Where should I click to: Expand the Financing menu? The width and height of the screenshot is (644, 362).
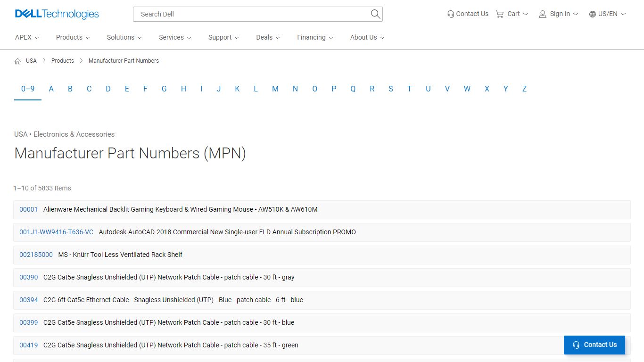tap(315, 37)
